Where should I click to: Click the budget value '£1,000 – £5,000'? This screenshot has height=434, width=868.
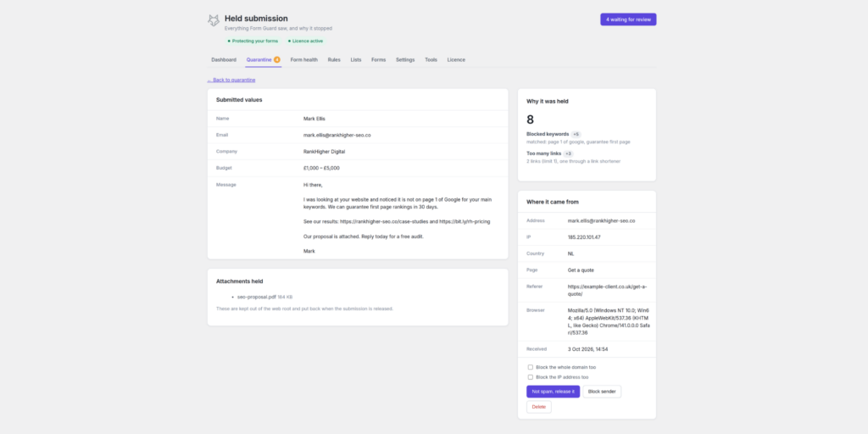point(321,168)
